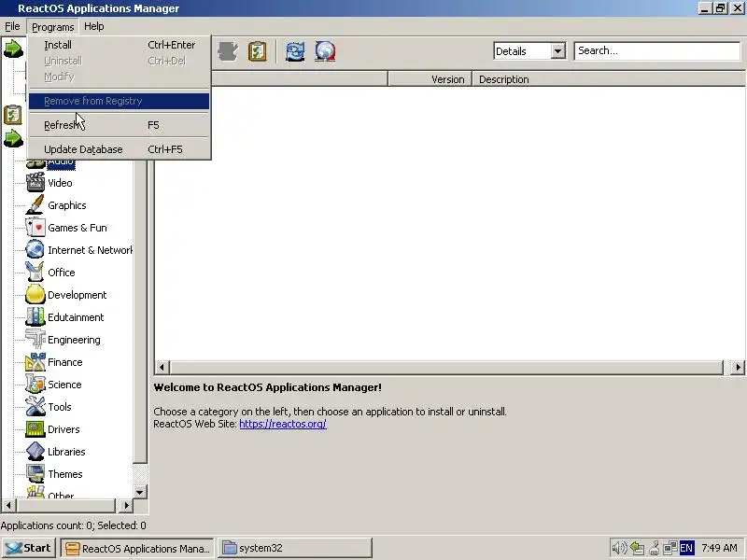Screen dimensions: 747x560
Task: Click the Video category icon
Action: coord(35,182)
